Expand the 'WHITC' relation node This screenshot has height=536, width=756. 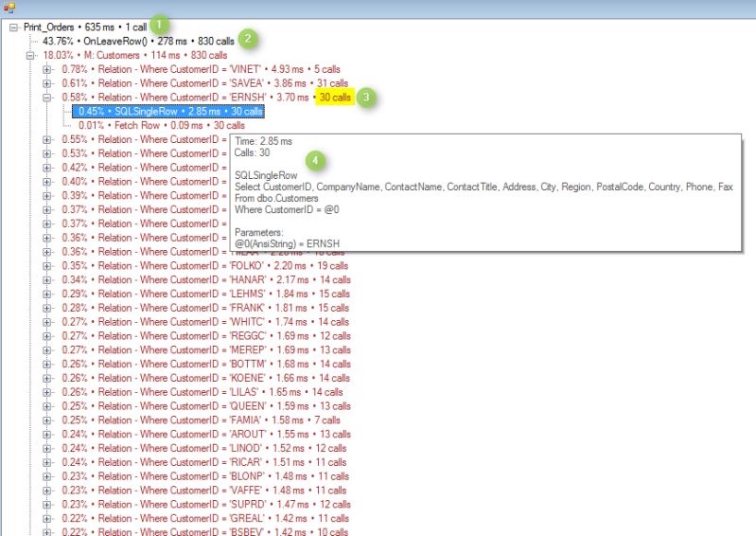point(46,322)
